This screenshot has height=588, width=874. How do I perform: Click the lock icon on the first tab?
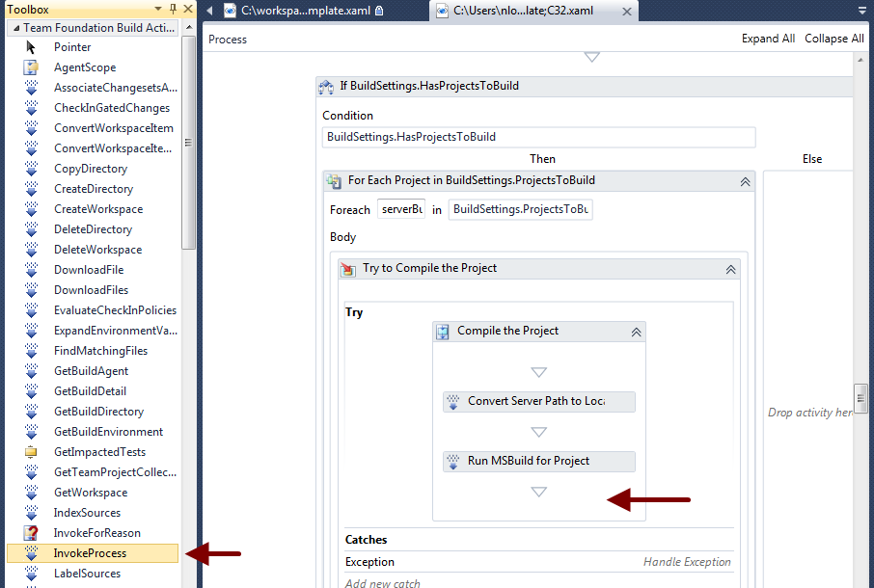379,11
